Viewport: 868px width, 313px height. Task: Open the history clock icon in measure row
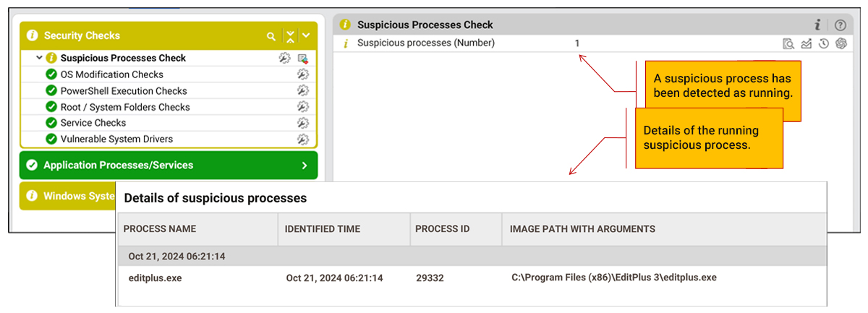[x=823, y=43]
